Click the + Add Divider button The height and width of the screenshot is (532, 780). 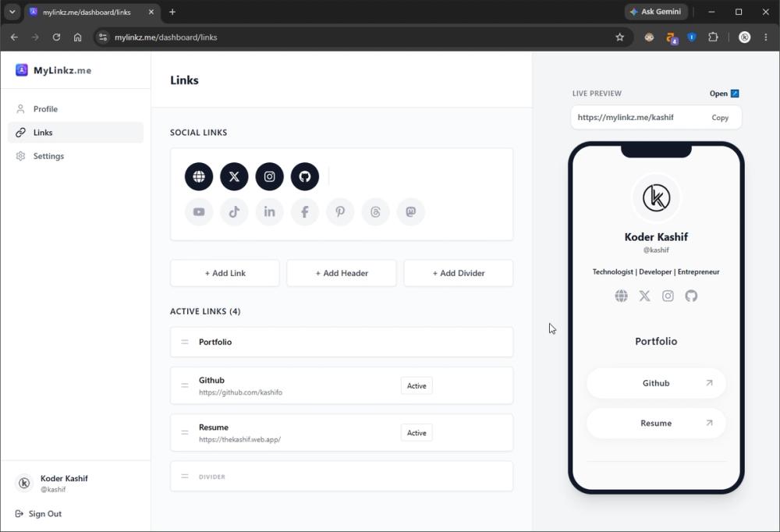(459, 273)
